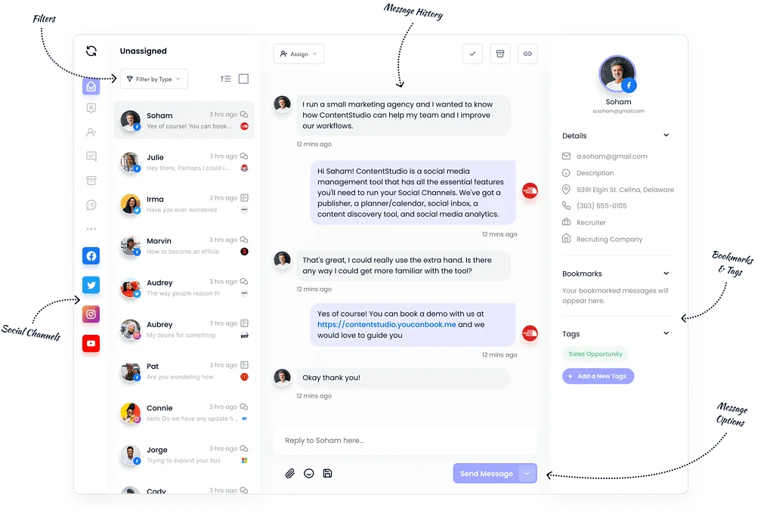Mark conversation done with checkmark button

tap(472, 54)
